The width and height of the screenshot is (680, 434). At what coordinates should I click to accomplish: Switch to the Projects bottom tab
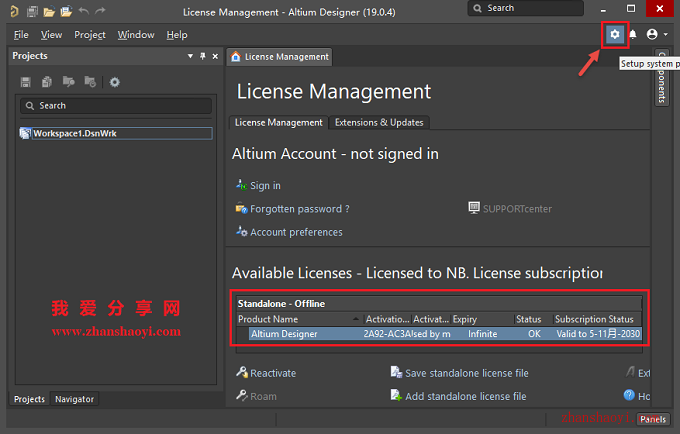point(29,399)
